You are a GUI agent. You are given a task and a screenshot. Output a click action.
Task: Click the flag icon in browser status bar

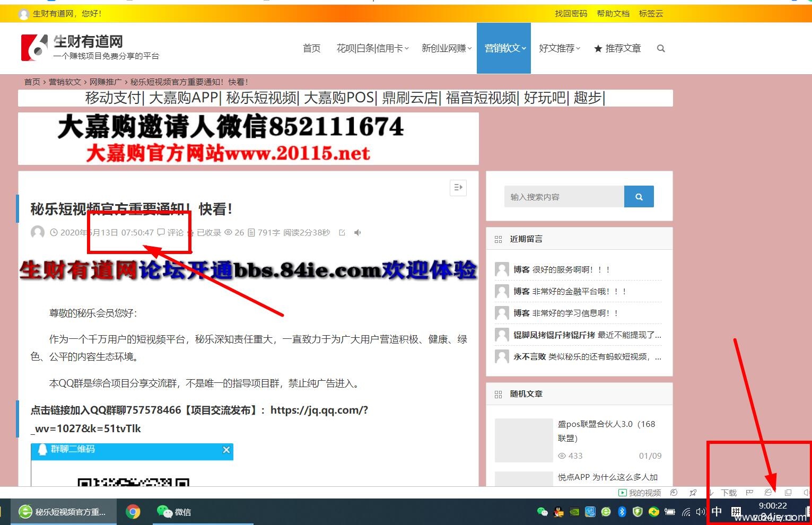pyautogui.click(x=749, y=493)
